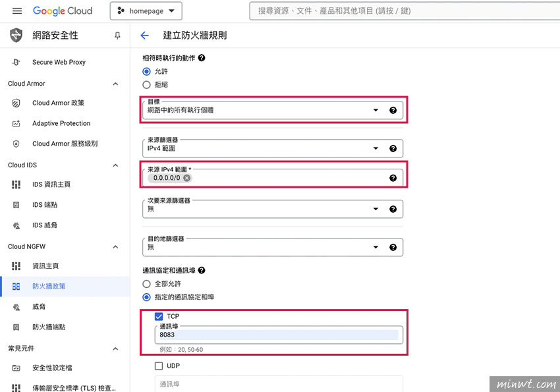Open Cloud NGFW 威脅 page
Image resolution: width=560 pixels, height=392 pixels.
point(39,306)
